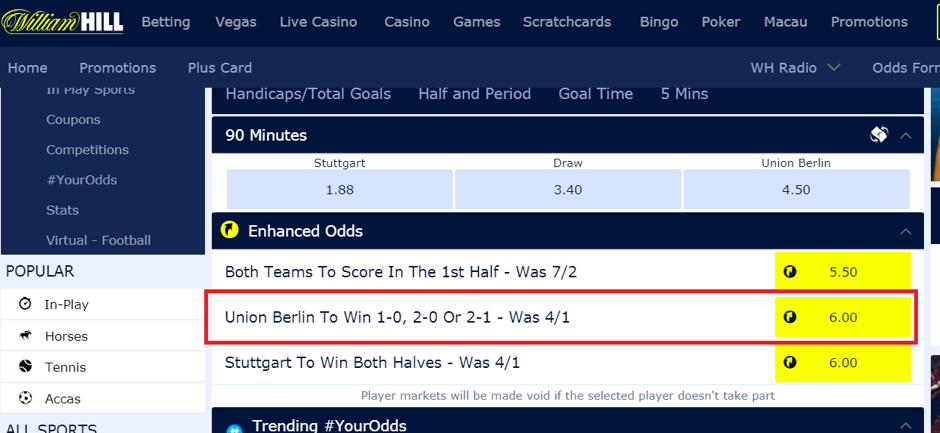Add Both Teams To Score 5.50 bet
The width and height of the screenshot is (940, 433).
843,272
